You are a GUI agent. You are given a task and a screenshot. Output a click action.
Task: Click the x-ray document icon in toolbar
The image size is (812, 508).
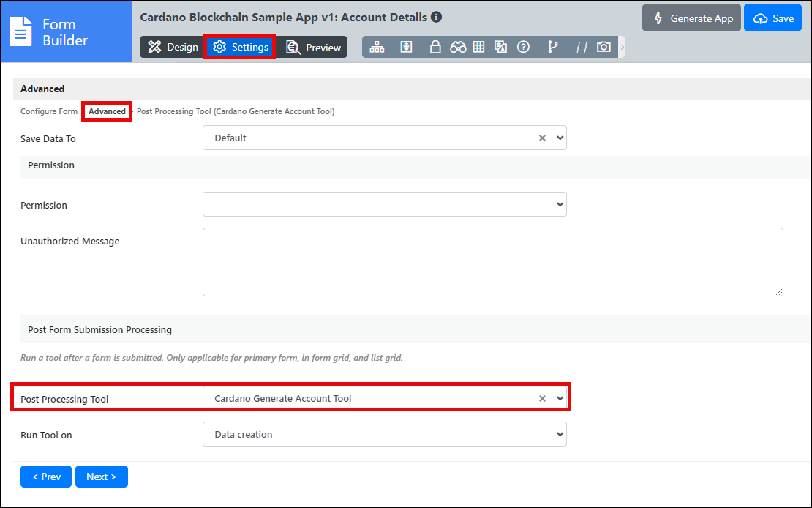(407, 47)
